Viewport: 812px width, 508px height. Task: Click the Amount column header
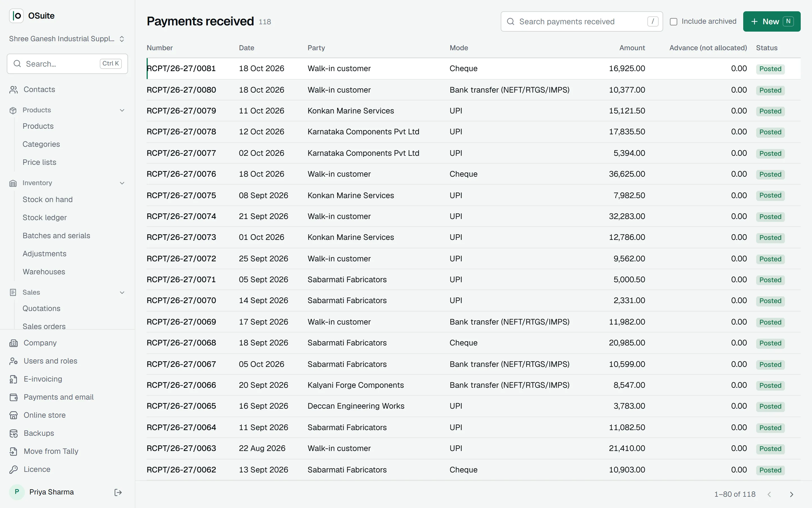coord(632,48)
